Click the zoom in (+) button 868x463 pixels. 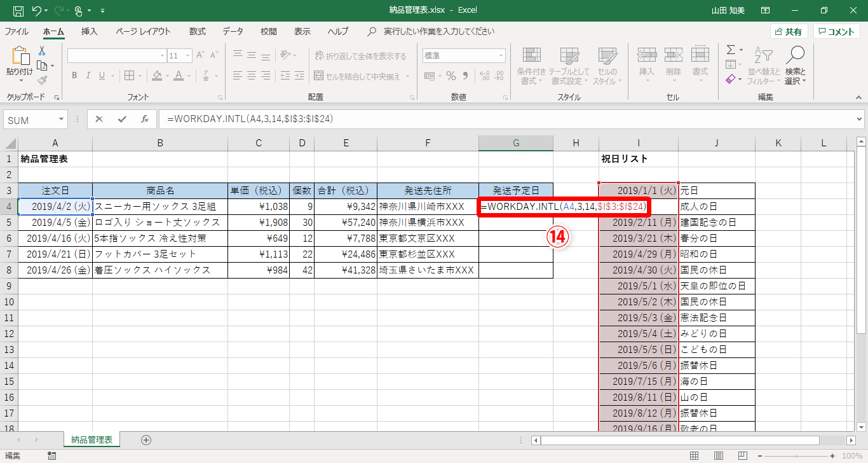(832, 456)
